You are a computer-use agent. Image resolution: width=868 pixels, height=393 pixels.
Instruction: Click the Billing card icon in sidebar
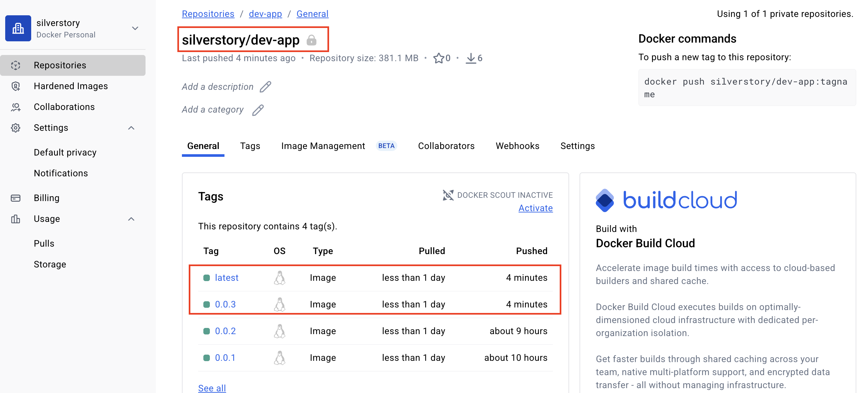pos(16,198)
